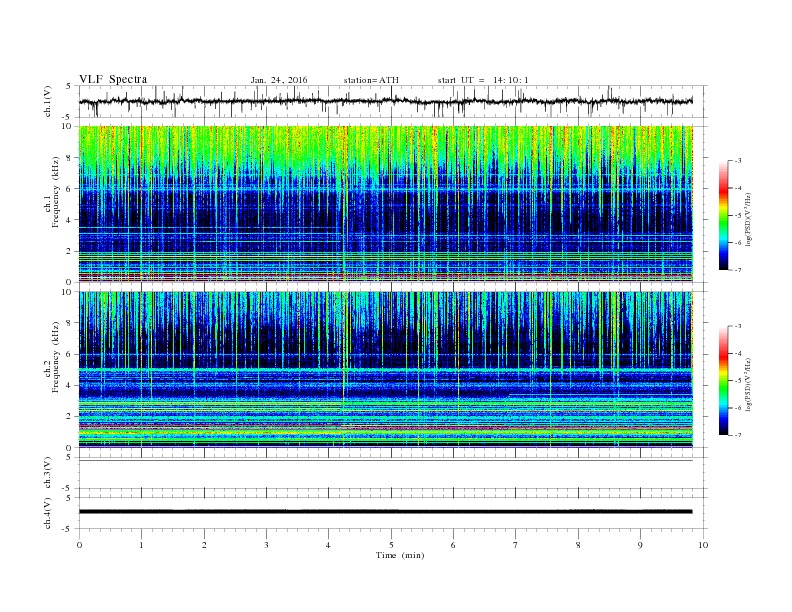Click time axis tick label "6"
792x612 pixels.
coord(453,545)
